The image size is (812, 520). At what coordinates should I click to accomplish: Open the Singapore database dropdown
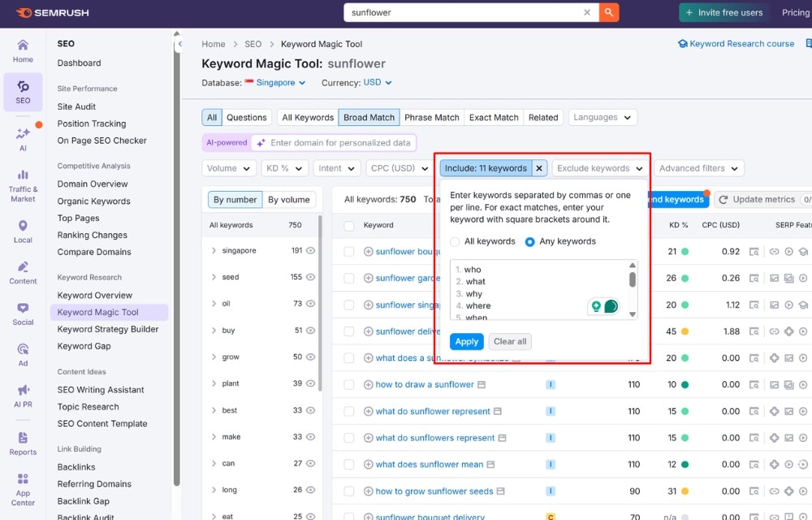point(275,82)
